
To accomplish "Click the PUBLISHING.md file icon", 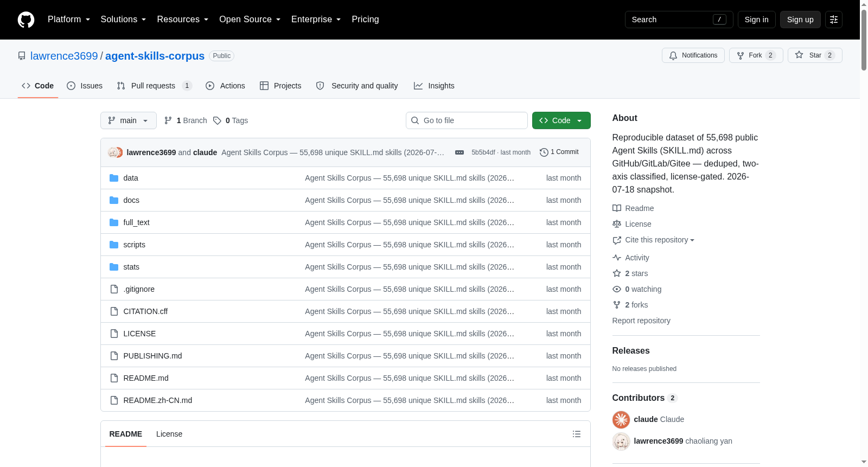I will tap(114, 356).
